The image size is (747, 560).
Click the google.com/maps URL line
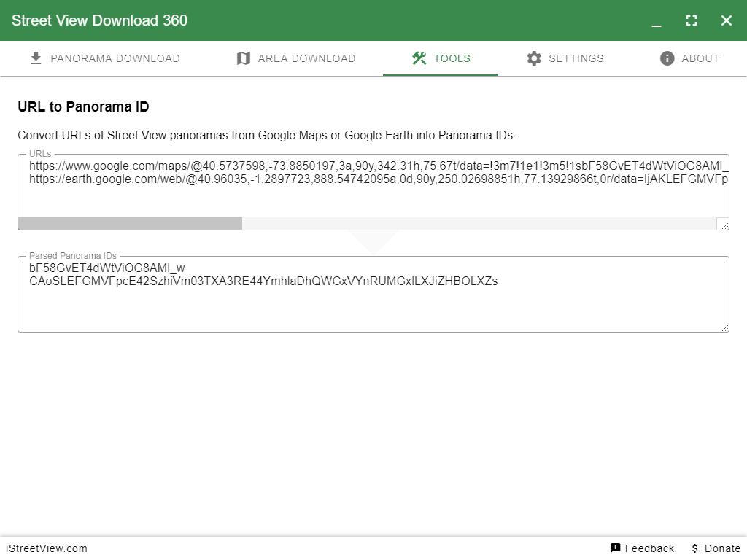coord(379,166)
